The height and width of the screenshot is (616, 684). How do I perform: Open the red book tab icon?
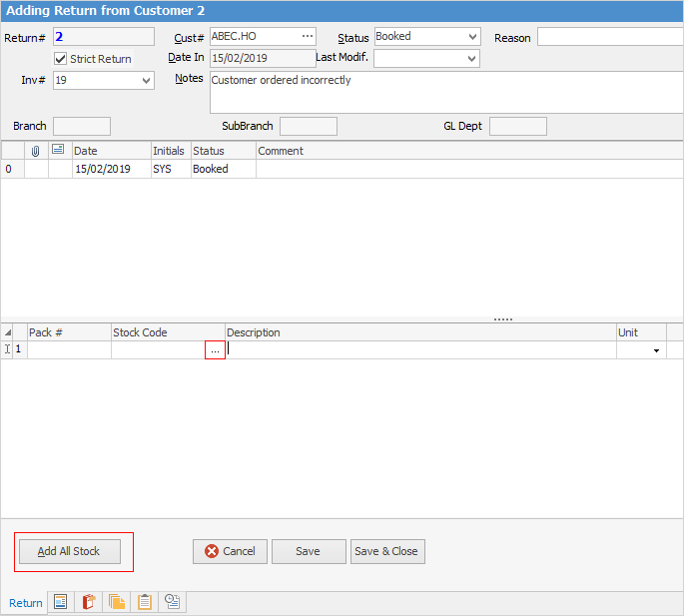(x=89, y=602)
